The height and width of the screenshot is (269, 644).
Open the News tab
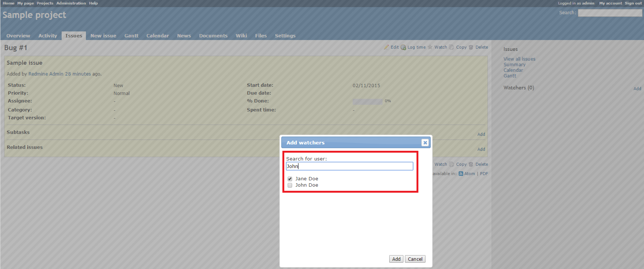pyautogui.click(x=184, y=36)
